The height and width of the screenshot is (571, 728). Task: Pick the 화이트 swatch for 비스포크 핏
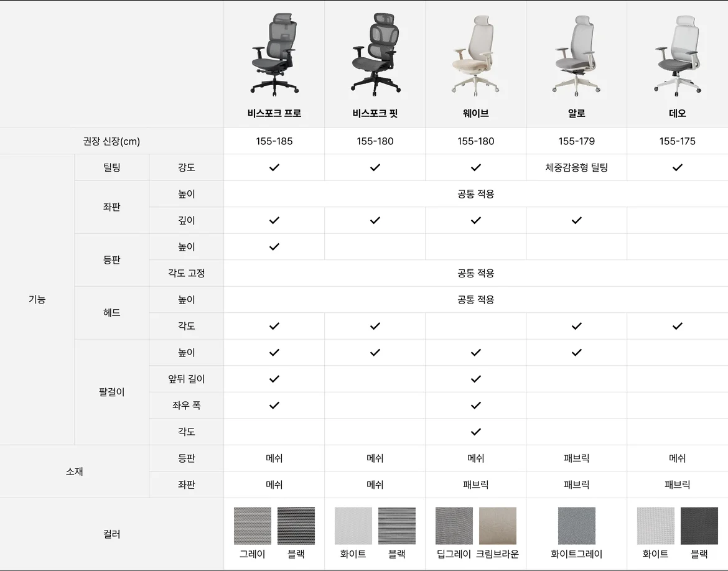pyautogui.click(x=353, y=526)
